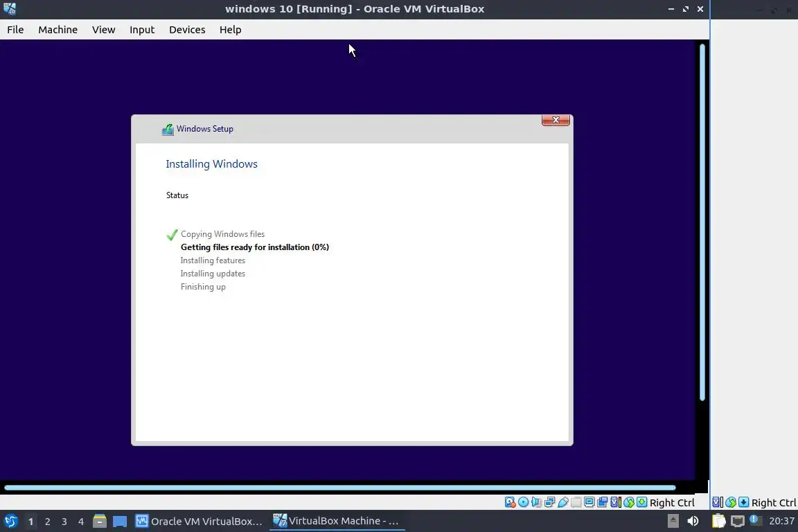Click the USB devices status icon
Image resolution: width=798 pixels, height=532 pixels.
tap(563, 502)
